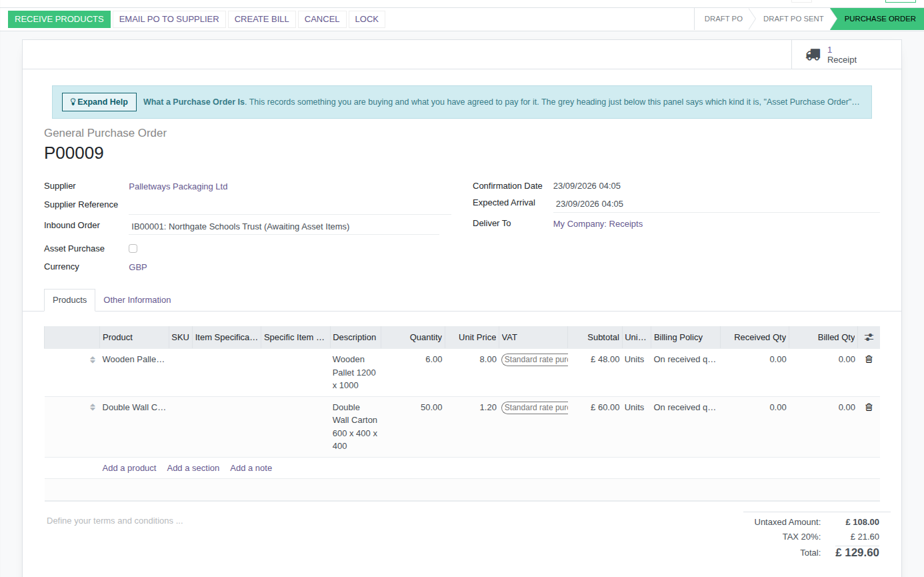Toggle the Asset Purchase checkbox
The width and height of the screenshot is (924, 577).
[133, 248]
